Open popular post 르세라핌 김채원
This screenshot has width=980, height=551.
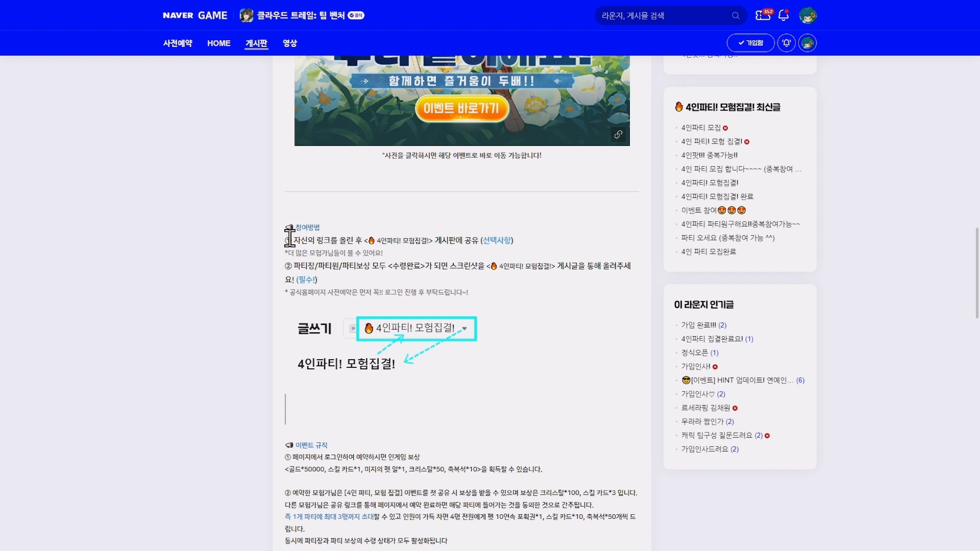[x=705, y=408]
